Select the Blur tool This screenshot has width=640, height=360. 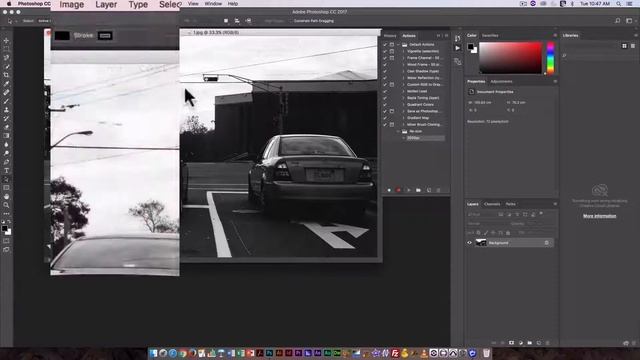(6, 144)
